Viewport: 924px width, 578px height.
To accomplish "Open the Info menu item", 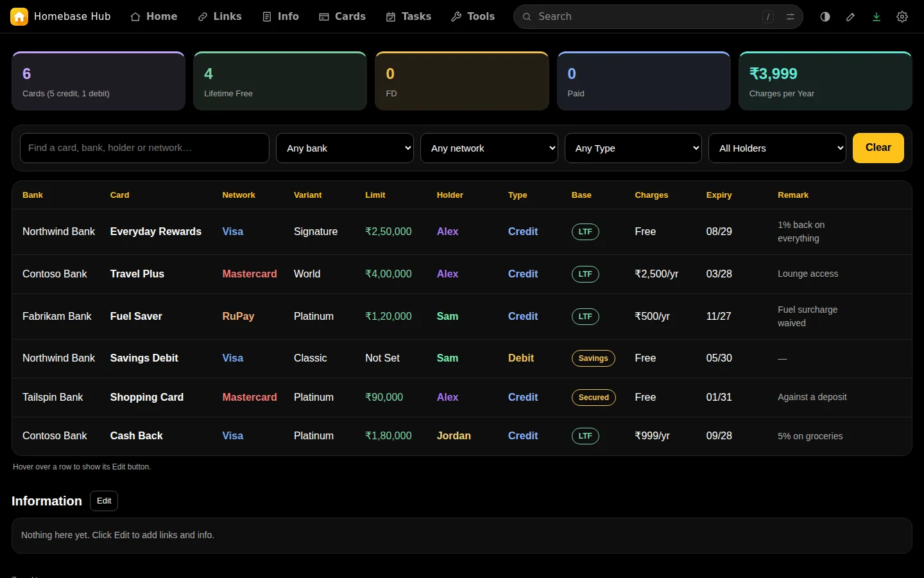I will point(281,17).
